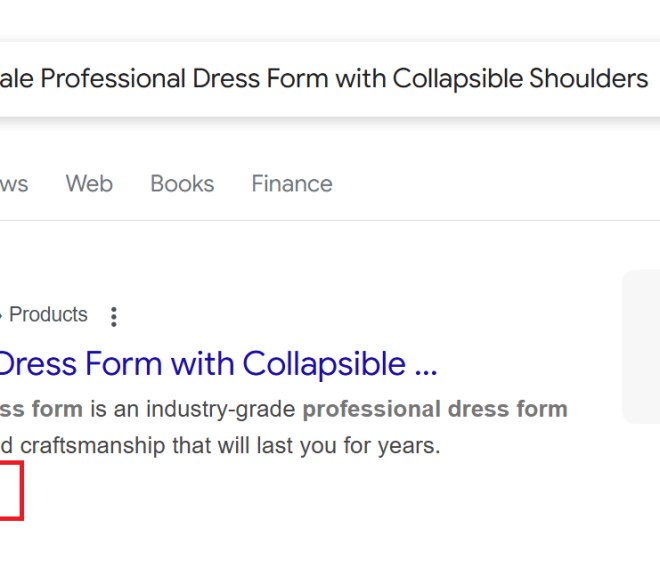Click the bold "professional dress form" snippet text

tap(435, 409)
